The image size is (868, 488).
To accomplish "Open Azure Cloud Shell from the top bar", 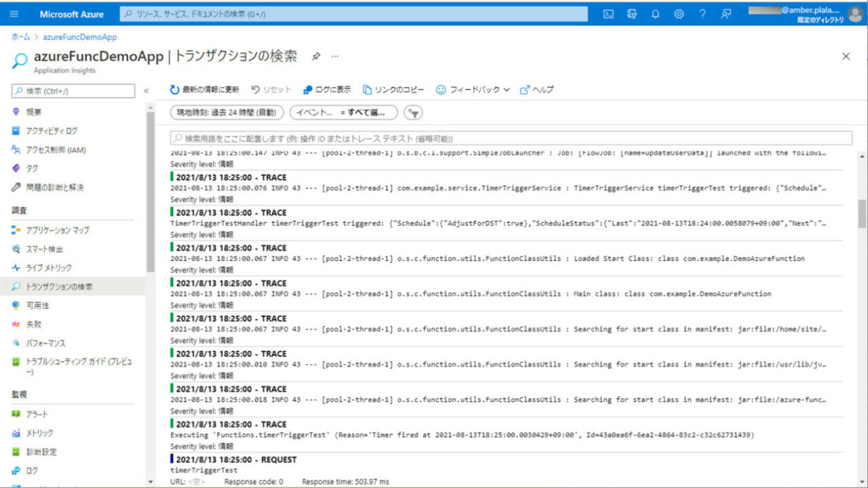I will click(608, 14).
